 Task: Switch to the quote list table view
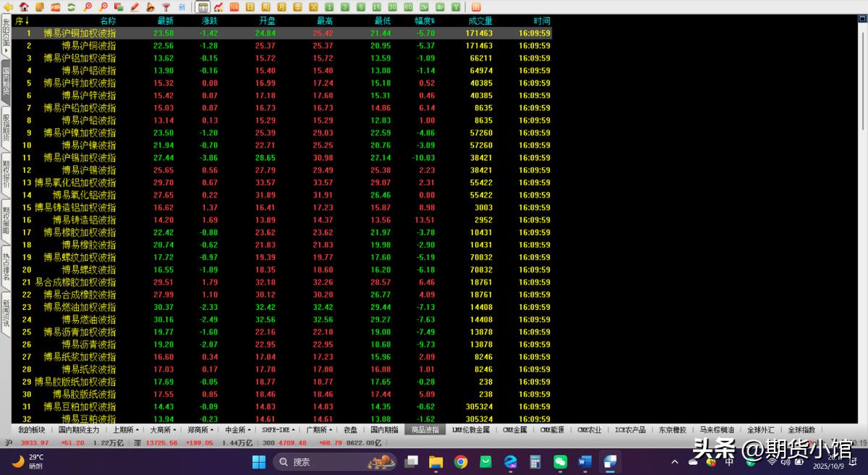[x=203, y=7]
